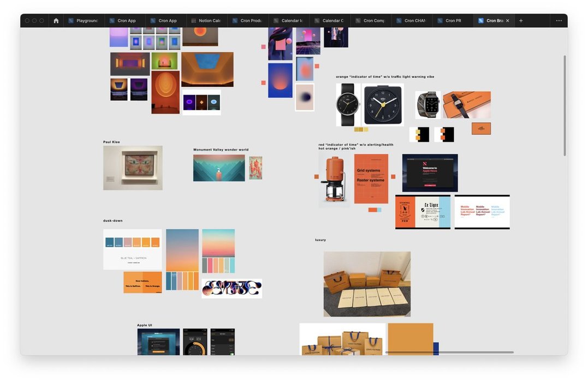
Task: Select the Cron CHAN tab
Action: click(414, 21)
